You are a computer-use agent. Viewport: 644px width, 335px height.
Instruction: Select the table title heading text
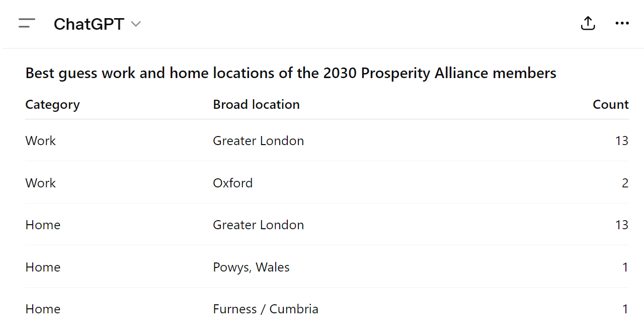point(291,74)
